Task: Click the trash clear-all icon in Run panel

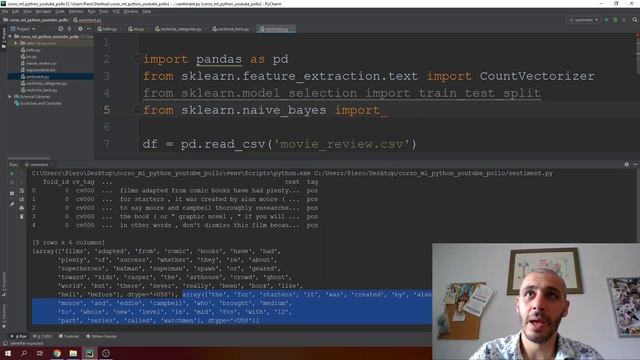Action: [21, 216]
